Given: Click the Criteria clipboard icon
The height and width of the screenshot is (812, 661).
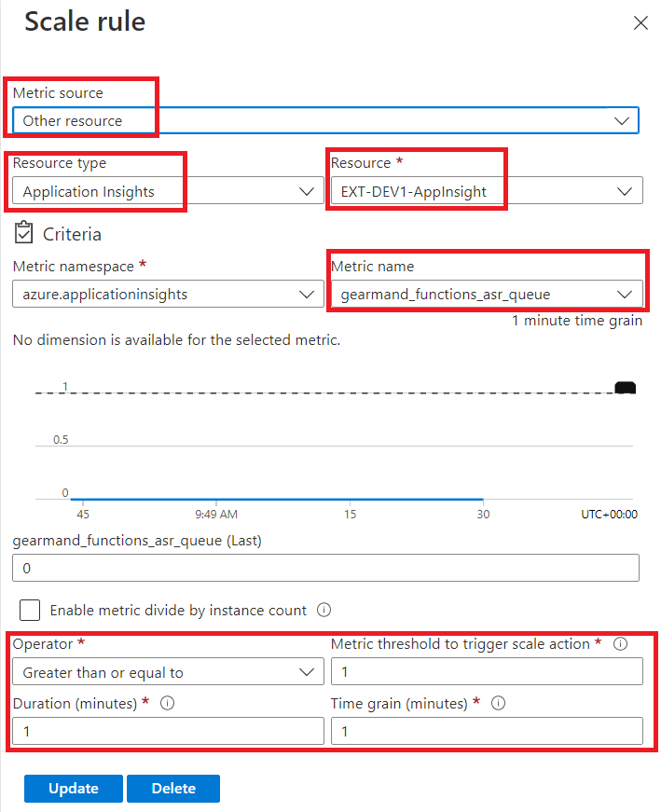Looking at the screenshot, I should click(x=24, y=232).
